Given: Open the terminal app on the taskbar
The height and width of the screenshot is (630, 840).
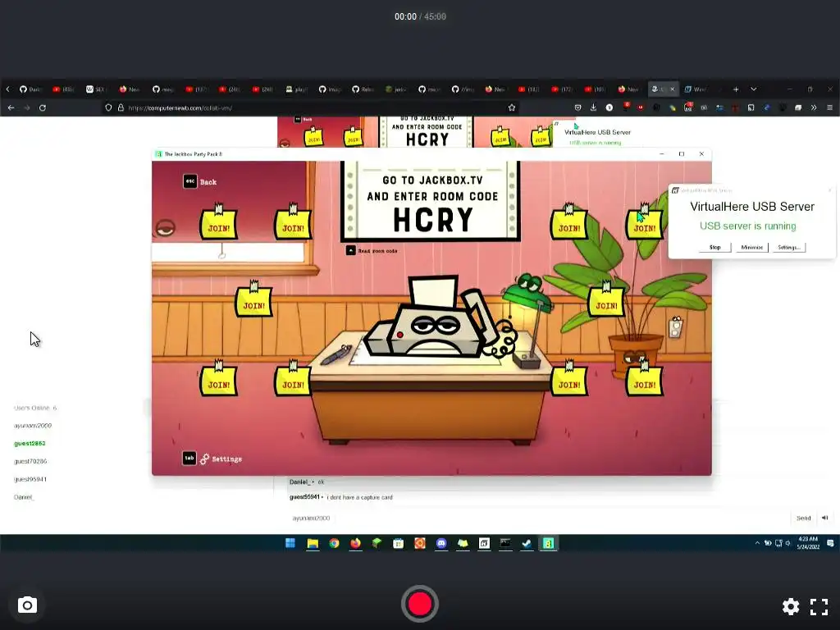Looking at the screenshot, I should coord(505,543).
